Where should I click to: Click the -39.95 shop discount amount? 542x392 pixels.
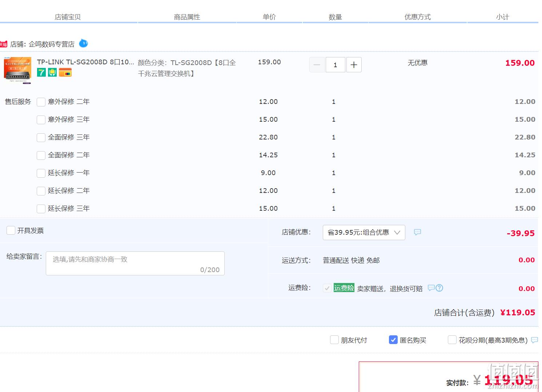tap(521, 233)
